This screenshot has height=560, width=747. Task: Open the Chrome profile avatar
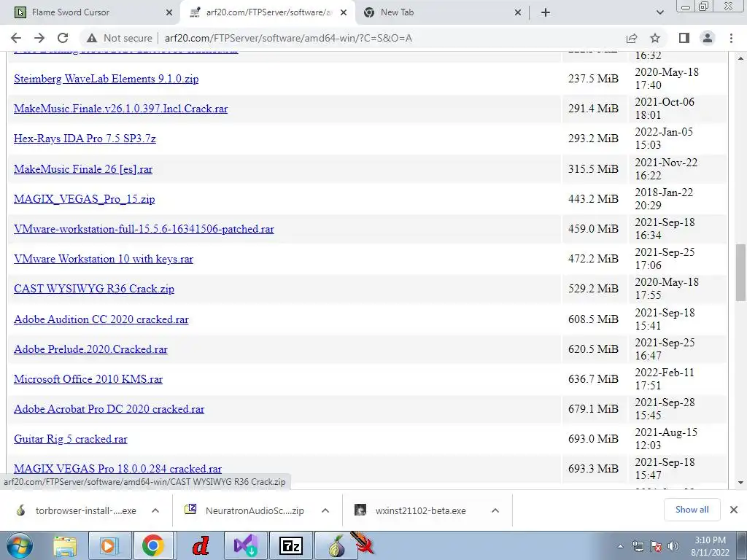pos(708,38)
